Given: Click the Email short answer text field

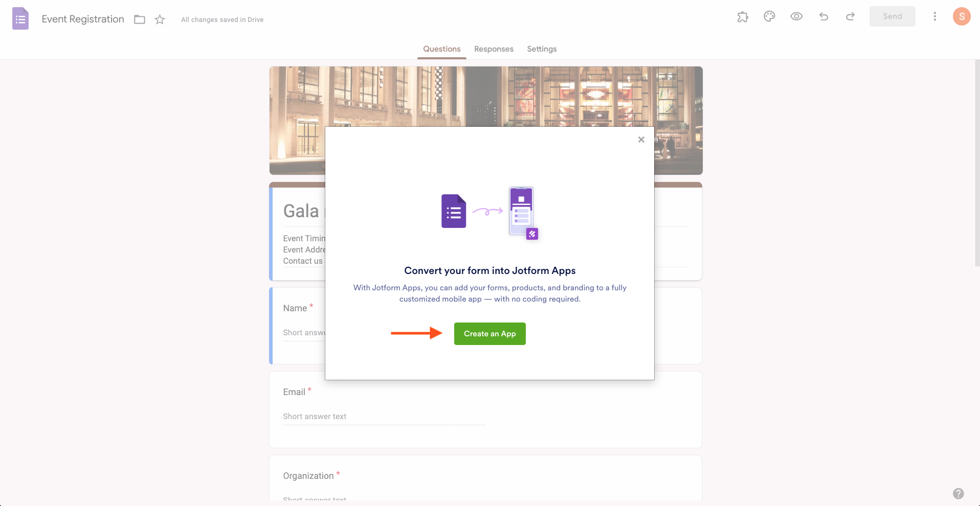Looking at the screenshot, I should click(384, 417).
